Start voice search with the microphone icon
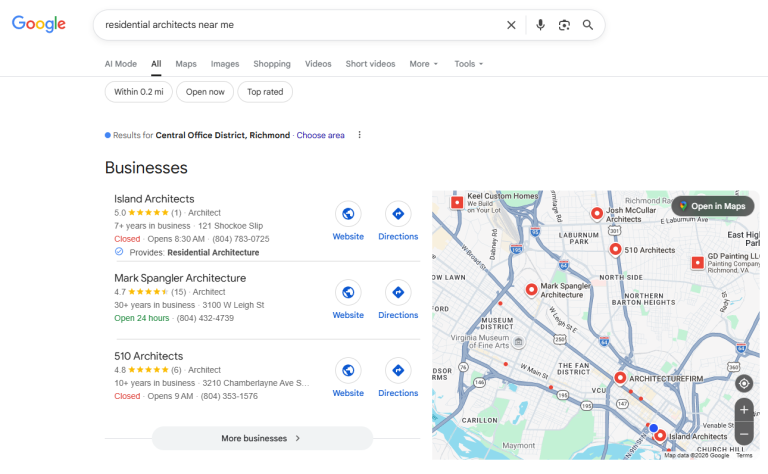 tap(540, 25)
